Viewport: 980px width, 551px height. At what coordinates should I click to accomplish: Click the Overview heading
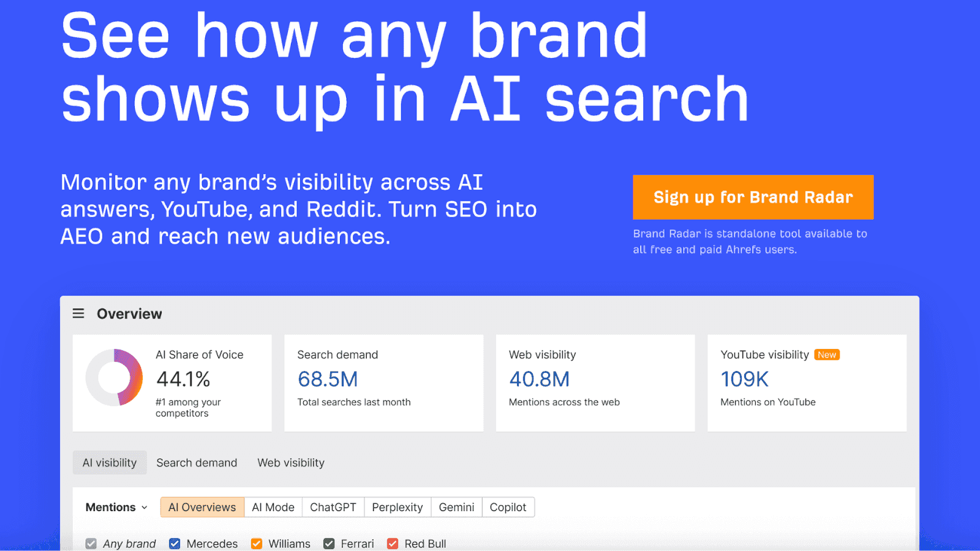point(129,313)
